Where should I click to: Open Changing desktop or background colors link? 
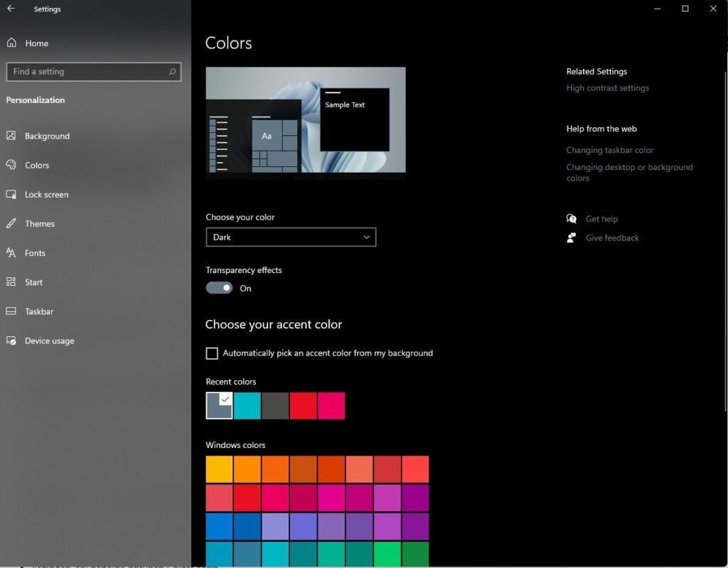(x=629, y=172)
